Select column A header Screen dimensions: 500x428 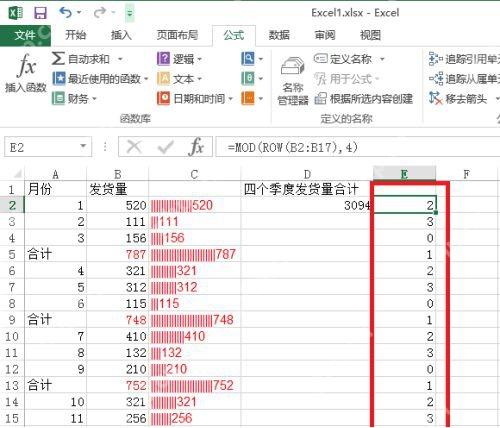click(55, 174)
